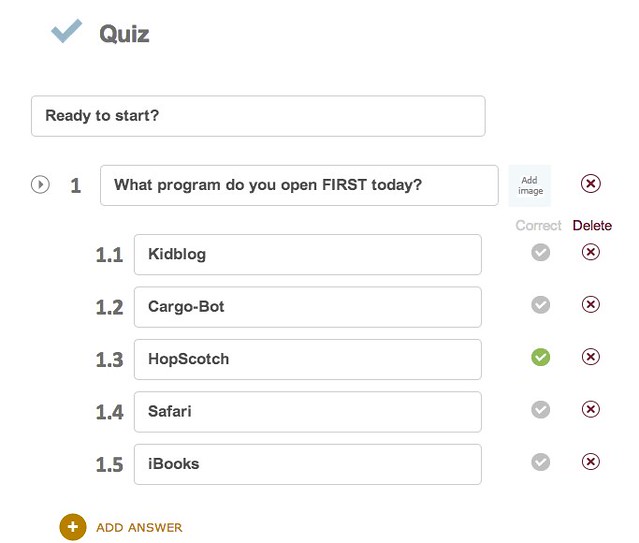Edit the quiz title field Ready to start?
Screen dimensions: 639x543
click(258, 116)
